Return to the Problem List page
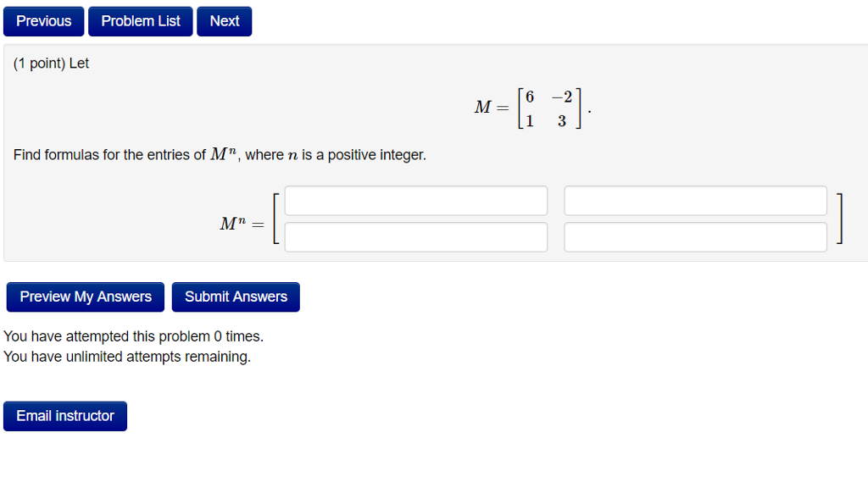This screenshot has height=488, width=868. pyautogui.click(x=140, y=21)
